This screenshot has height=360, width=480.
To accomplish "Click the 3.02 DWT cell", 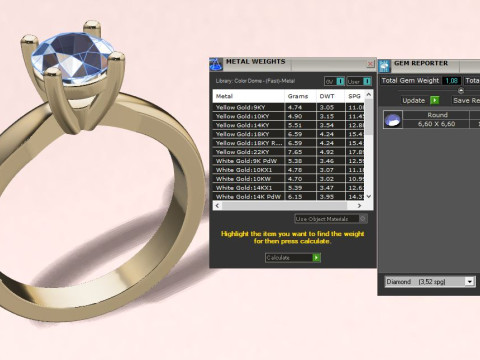I will pyautogui.click(x=330, y=179).
